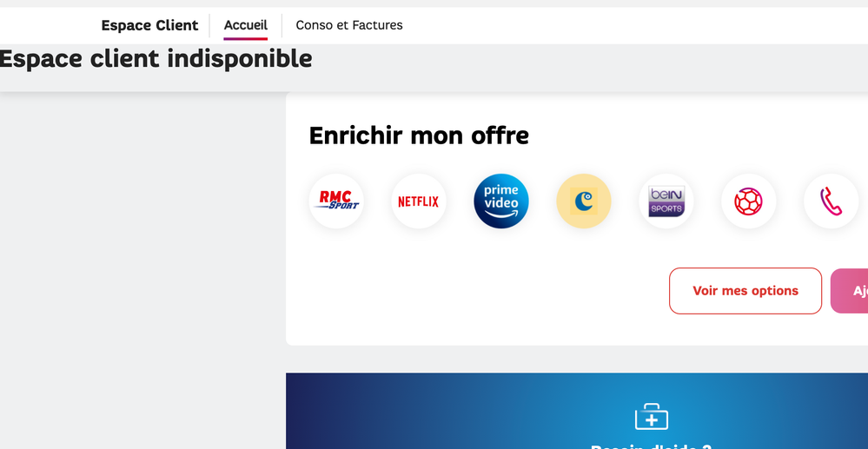
Task: Click the pink button right of Voir mes options
Action: pos(850,291)
